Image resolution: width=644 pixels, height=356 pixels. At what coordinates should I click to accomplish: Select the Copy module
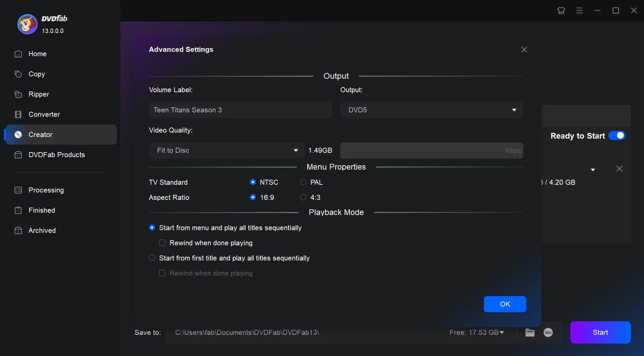pyautogui.click(x=36, y=74)
